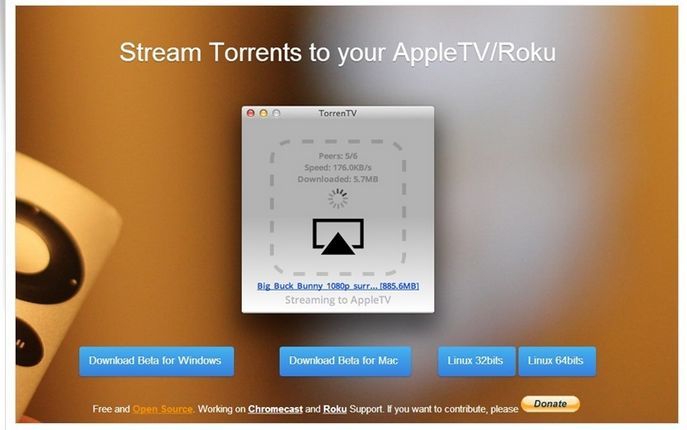Screen dimensions: 687x430
Task: Open the Donate button
Action: [x=550, y=404]
